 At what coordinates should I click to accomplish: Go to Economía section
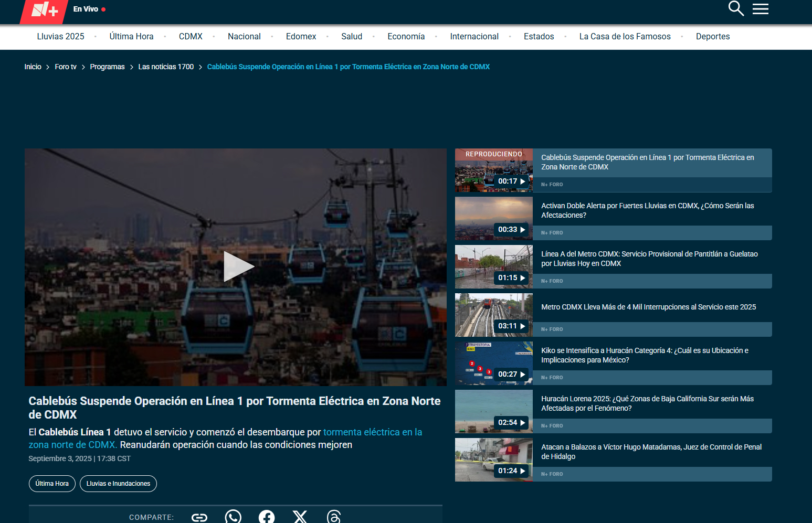(406, 36)
